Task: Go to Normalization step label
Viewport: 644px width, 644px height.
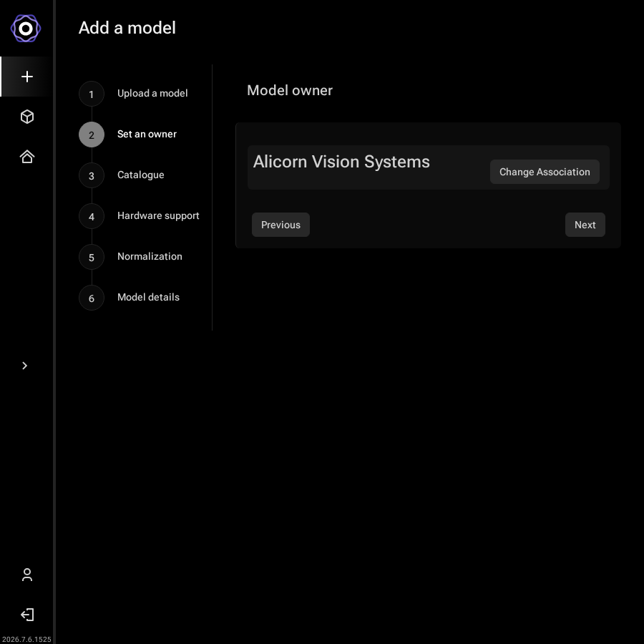Action: click(150, 256)
